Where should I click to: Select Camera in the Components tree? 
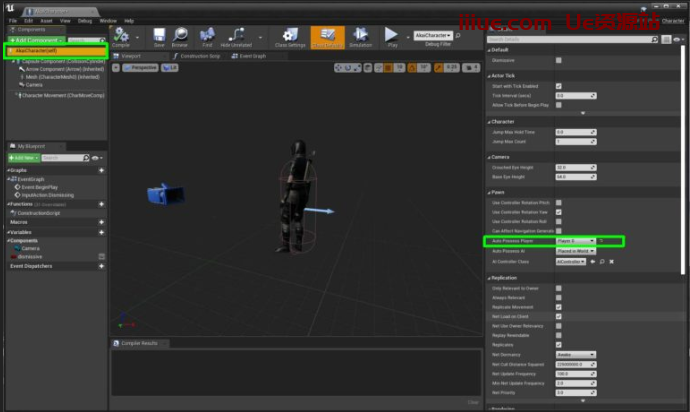pos(34,85)
